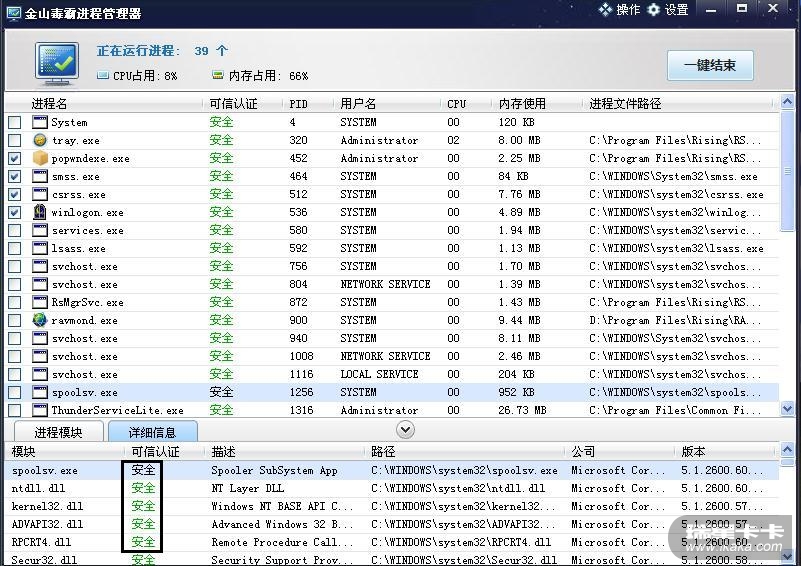Select process with PID 1008
The height and width of the screenshot is (566, 801).
(x=391, y=356)
